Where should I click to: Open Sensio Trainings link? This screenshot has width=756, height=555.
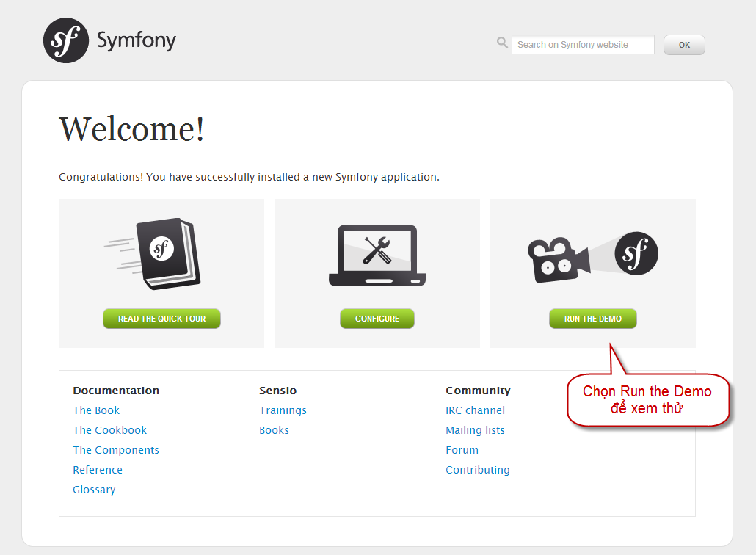coord(283,410)
